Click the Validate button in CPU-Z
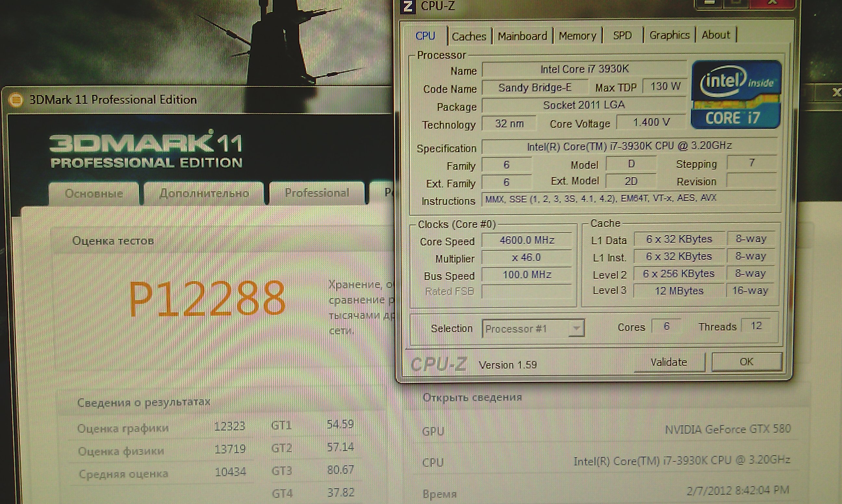The height and width of the screenshot is (504, 842). click(x=669, y=362)
